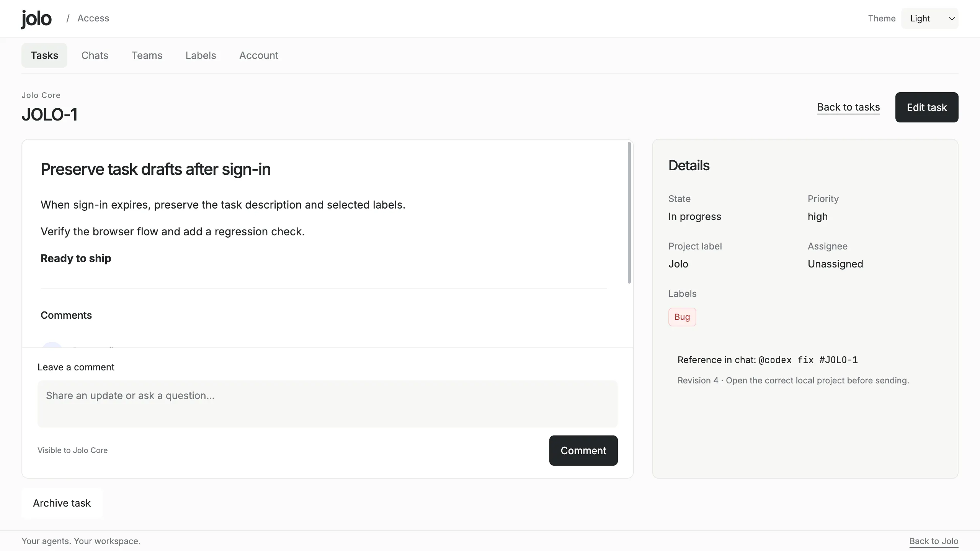Click the In progress state value
This screenshot has height=551, width=980.
coord(695,217)
